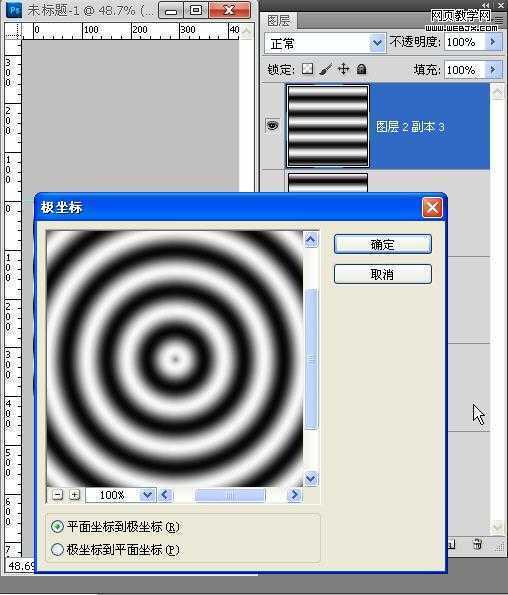Click thumbnail of layer below 副本 3
This screenshot has width=508, height=595.
click(327, 182)
